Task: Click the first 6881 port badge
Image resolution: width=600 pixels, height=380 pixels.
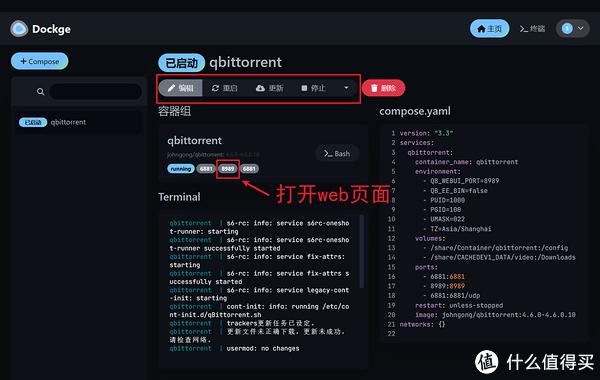Action: (206, 169)
